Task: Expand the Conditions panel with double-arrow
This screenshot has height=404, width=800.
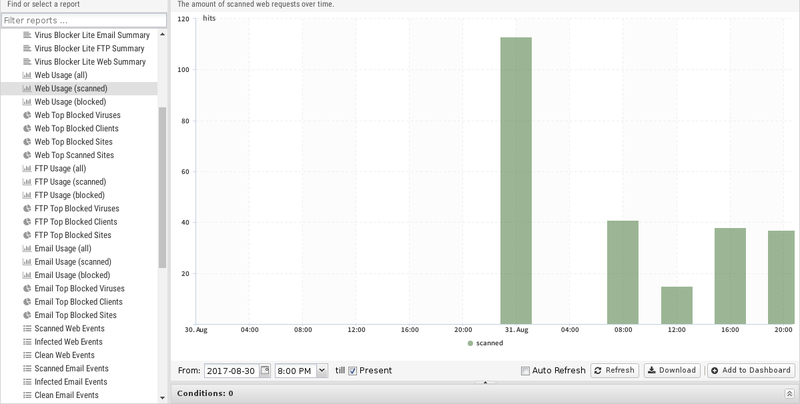Action: (x=788, y=394)
